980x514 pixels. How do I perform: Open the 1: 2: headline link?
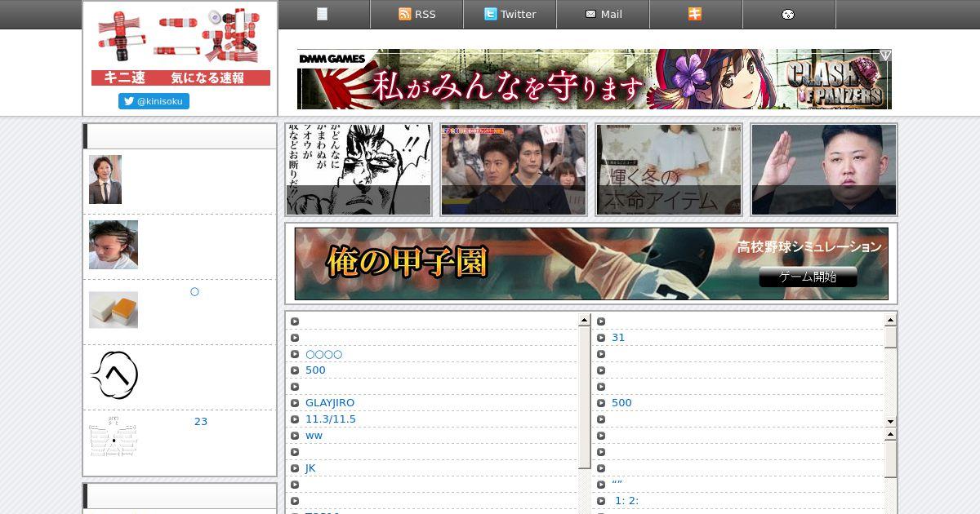626,501
